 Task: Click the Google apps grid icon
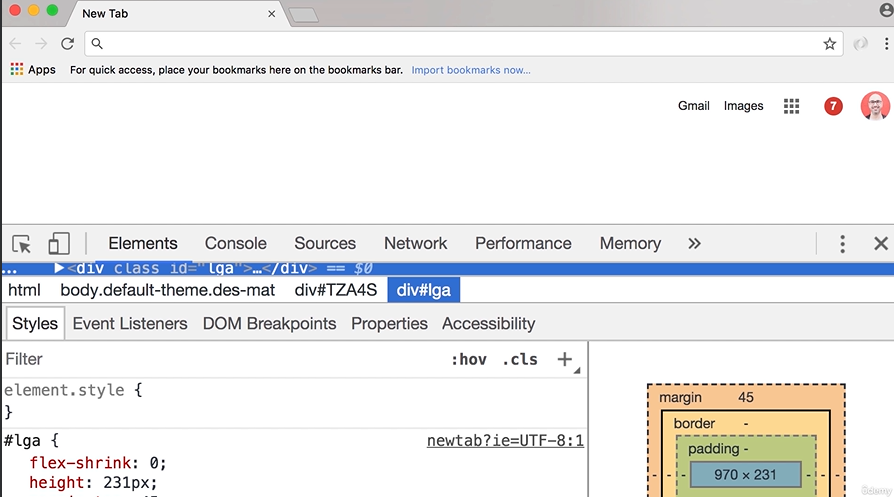point(792,106)
